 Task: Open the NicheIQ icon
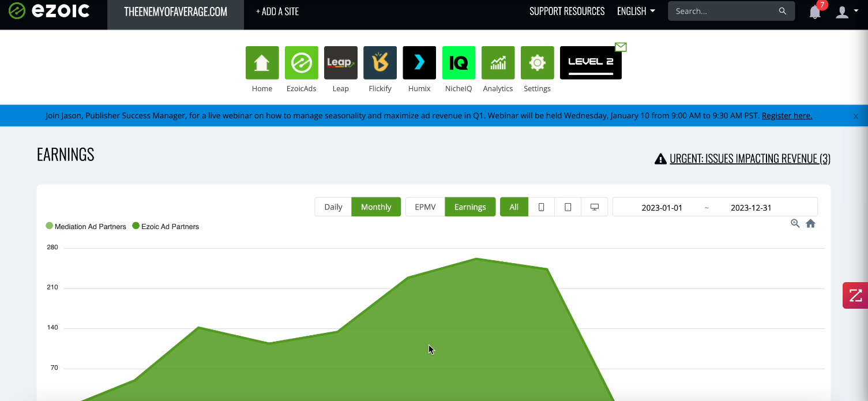pyautogui.click(x=459, y=63)
